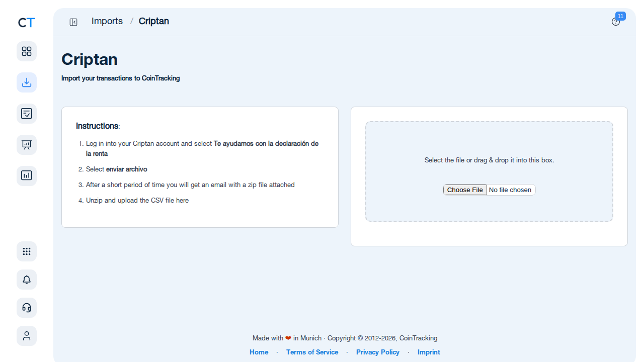Click the 'Made with love in Munich' copyright text
The height and width of the screenshot is (362, 644).
point(345,338)
